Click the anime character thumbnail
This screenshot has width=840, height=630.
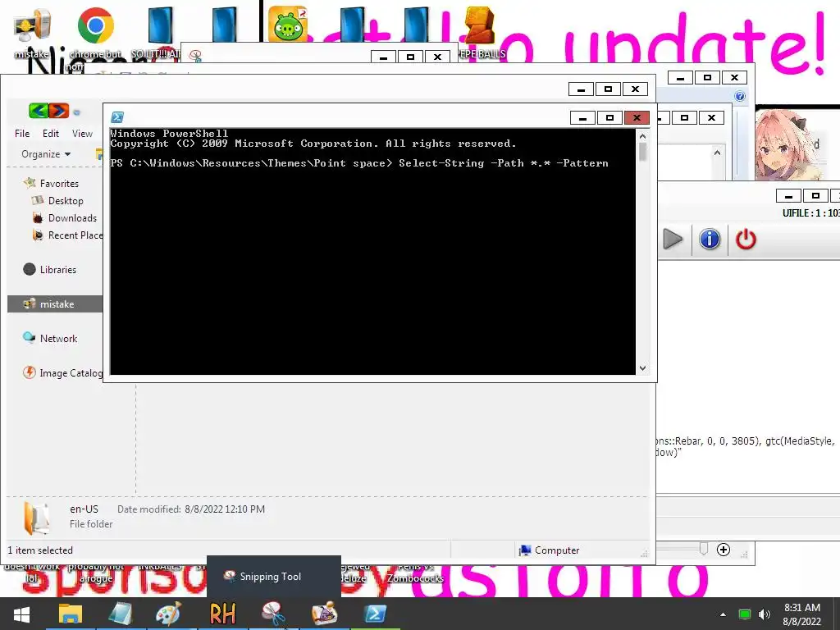tap(790, 144)
